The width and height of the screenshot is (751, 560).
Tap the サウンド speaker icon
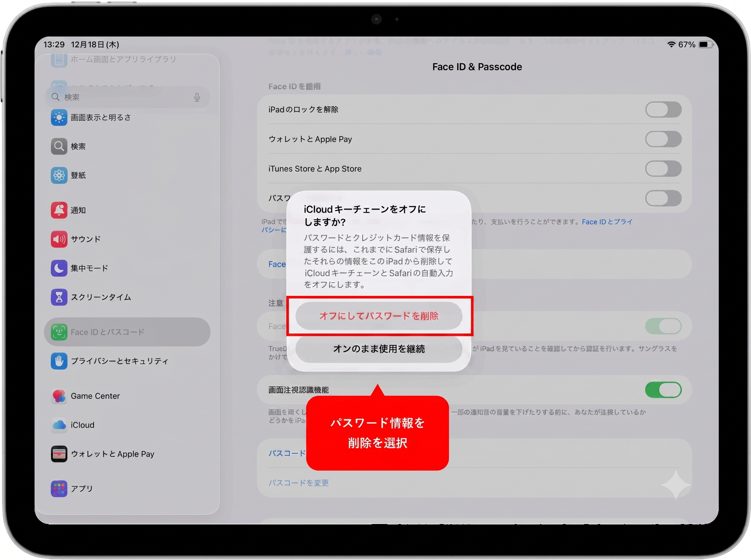tap(59, 239)
